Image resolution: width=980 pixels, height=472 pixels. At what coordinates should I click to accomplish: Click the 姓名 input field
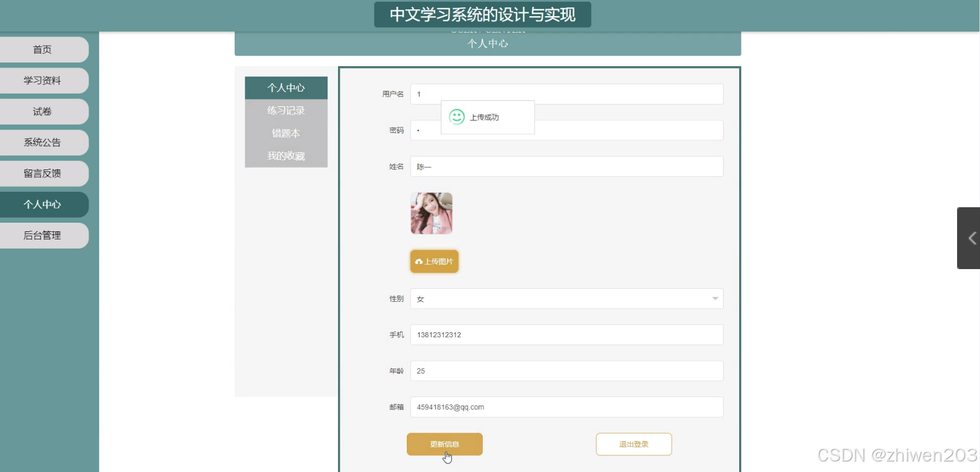click(566, 166)
